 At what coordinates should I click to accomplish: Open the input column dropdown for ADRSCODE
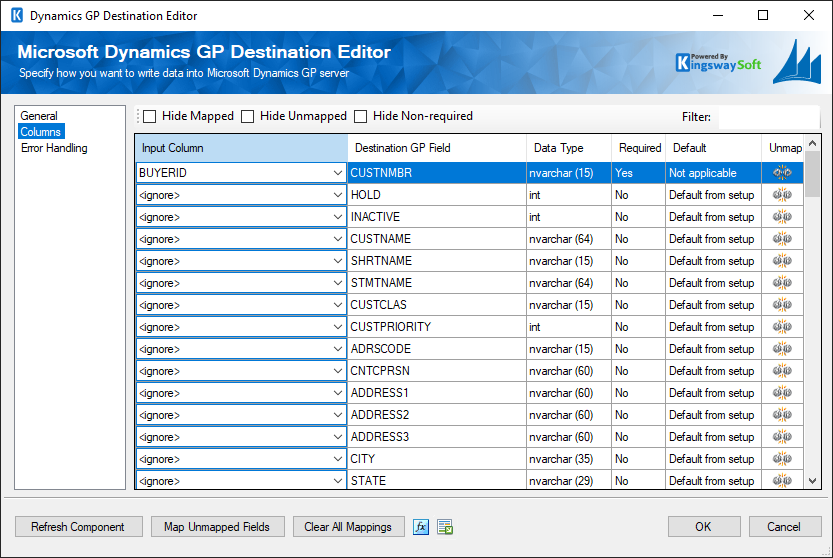tap(337, 349)
